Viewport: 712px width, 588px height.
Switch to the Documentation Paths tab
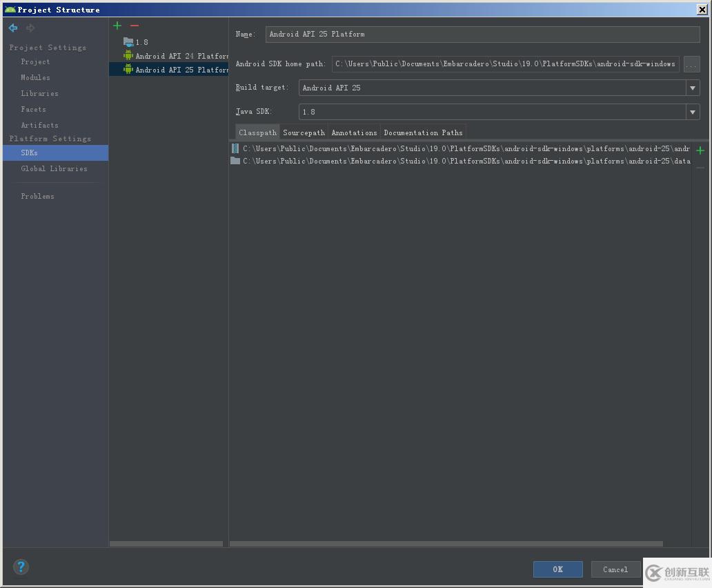(x=423, y=132)
